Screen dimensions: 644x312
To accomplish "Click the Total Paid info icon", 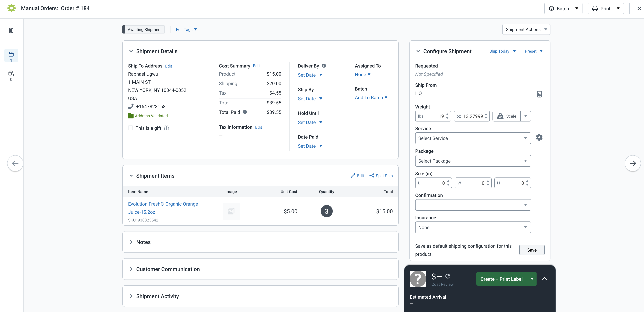I will point(245,112).
